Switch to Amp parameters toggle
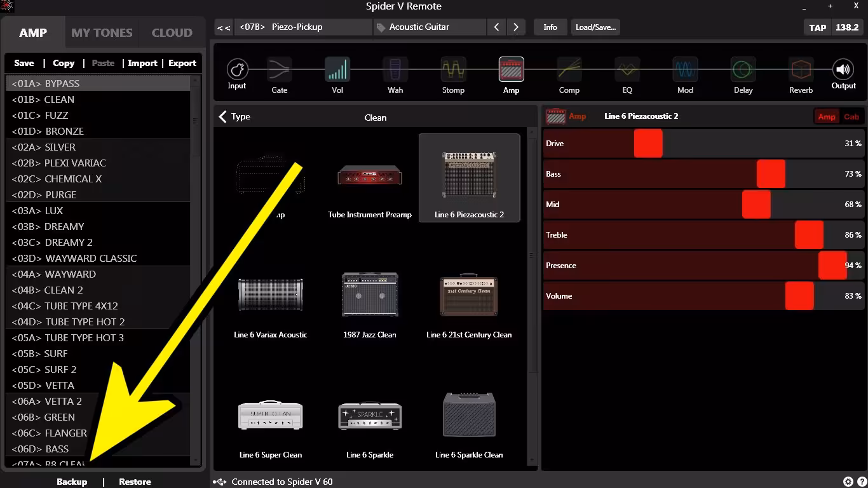 (827, 116)
